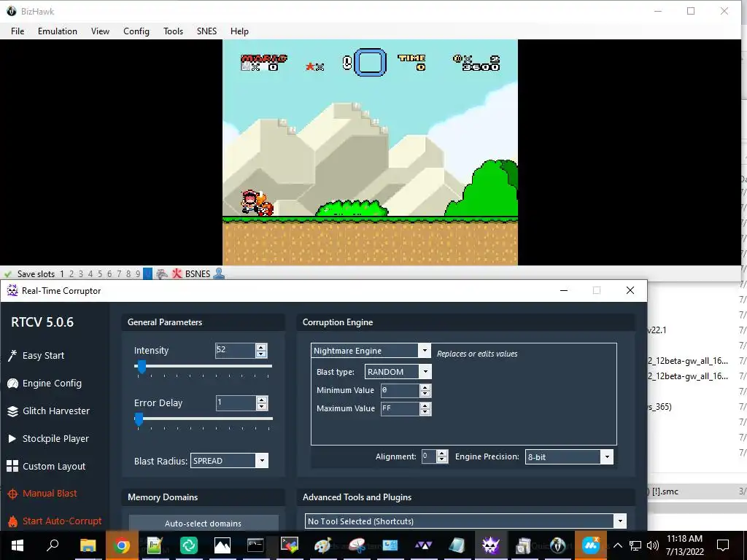Open the Snipping Tool taskbar icon
The width and height of the screenshot is (747, 560).
pos(356,545)
